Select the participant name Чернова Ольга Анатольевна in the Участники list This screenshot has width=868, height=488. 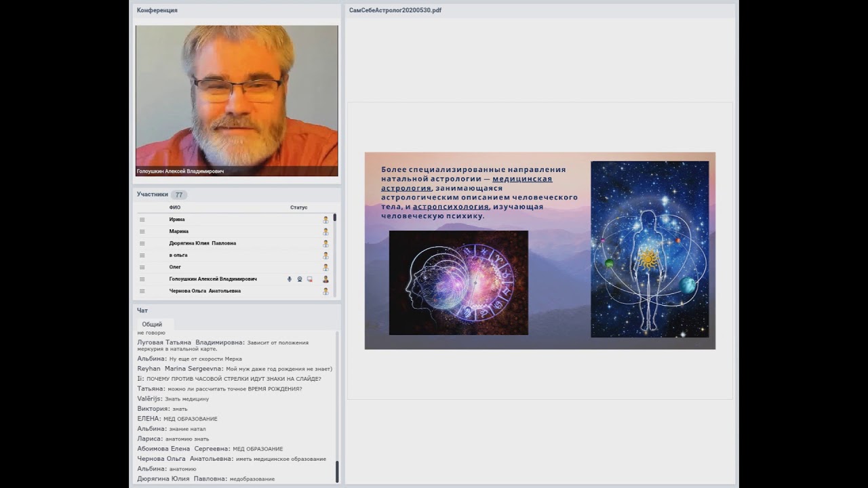coord(205,291)
